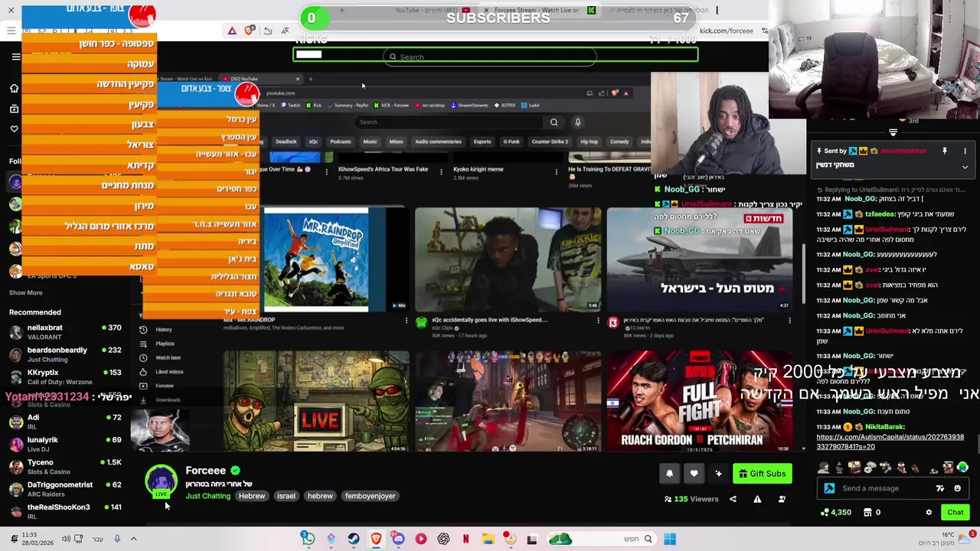Open Kick hamburger menu in sidebar

pyautogui.click(x=15, y=57)
